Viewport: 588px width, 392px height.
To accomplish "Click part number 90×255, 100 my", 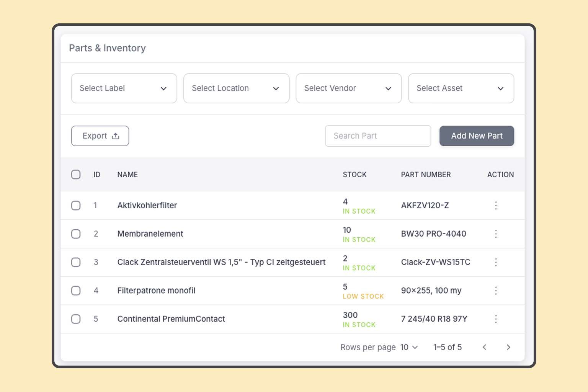I will tap(431, 291).
